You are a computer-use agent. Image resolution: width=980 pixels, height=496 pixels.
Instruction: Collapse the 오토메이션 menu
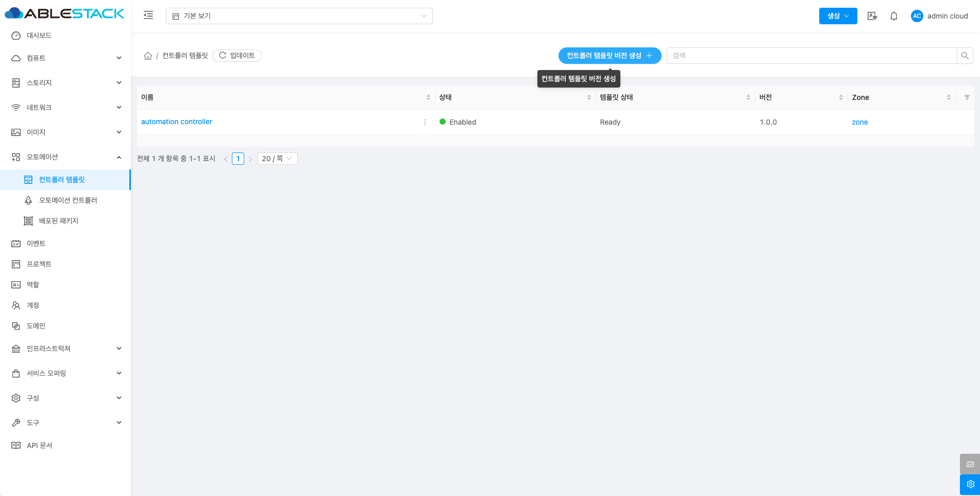[x=65, y=157]
